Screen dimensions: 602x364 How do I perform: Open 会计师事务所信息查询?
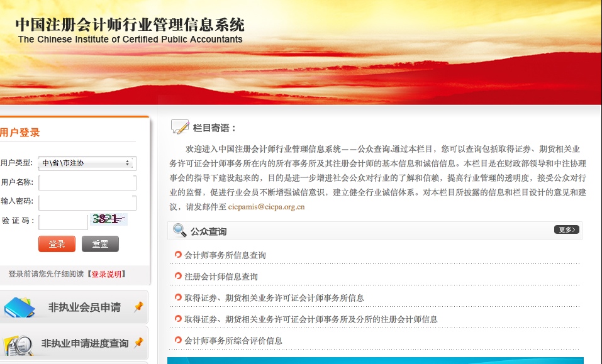[225, 255]
